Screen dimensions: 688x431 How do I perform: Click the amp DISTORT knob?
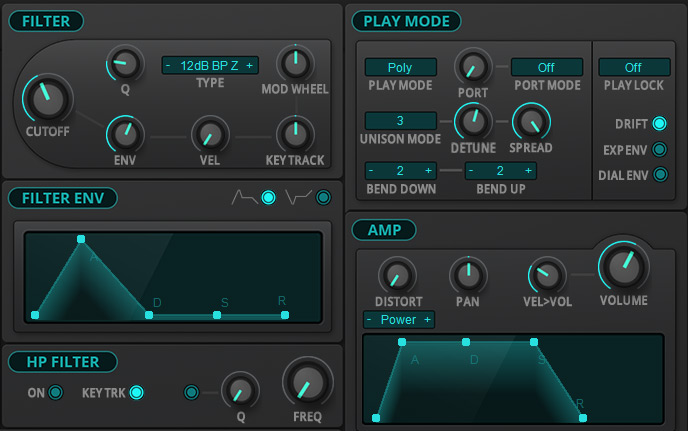pyautogui.click(x=395, y=274)
